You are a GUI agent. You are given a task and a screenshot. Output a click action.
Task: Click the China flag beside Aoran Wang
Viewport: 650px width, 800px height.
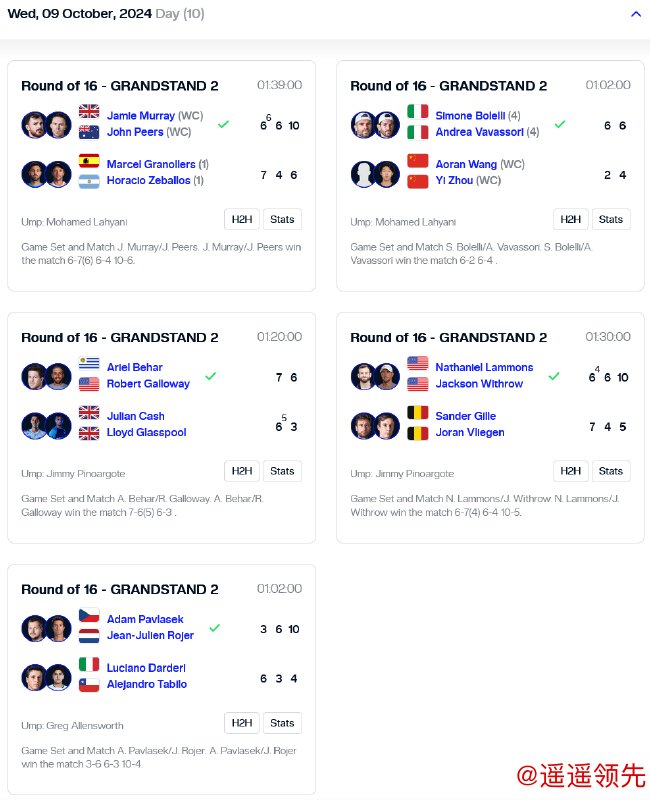tap(418, 161)
